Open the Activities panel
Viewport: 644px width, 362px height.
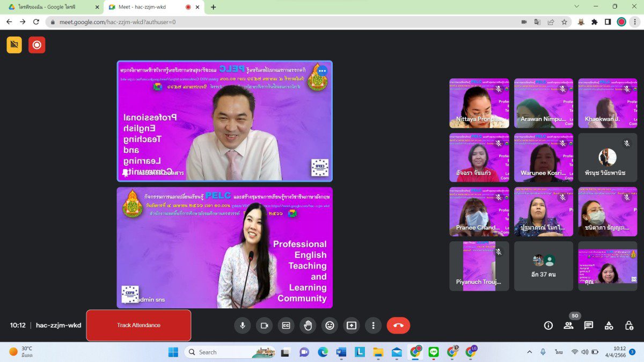[x=609, y=325]
